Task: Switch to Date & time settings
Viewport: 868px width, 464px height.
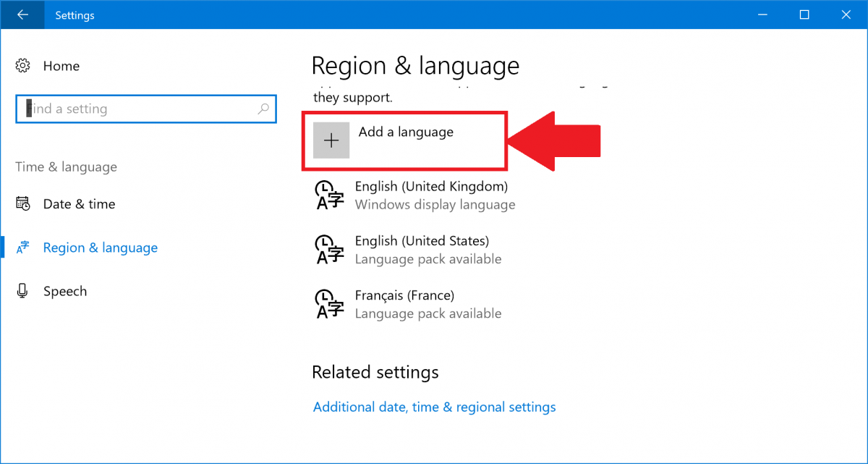Action: (79, 203)
